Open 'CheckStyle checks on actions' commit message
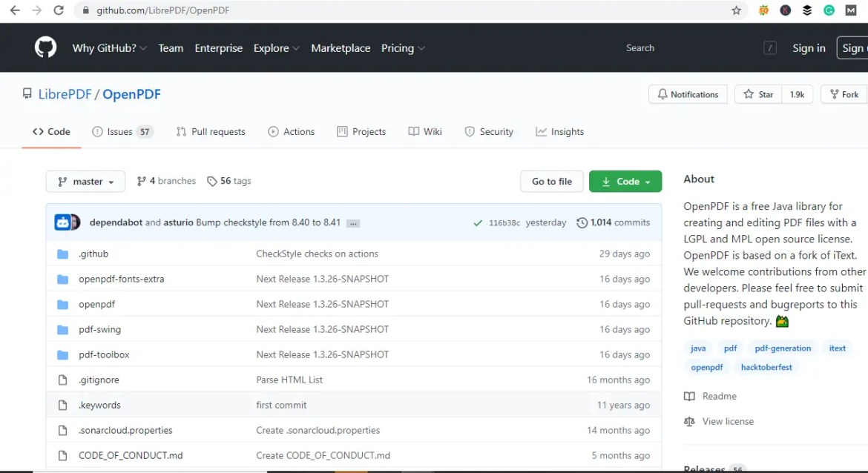868x473 pixels. click(x=318, y=254)
